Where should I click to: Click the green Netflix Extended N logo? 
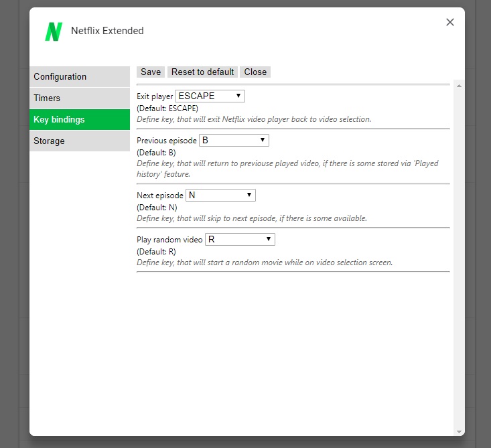pyautogui.click(x=54, y=31)
